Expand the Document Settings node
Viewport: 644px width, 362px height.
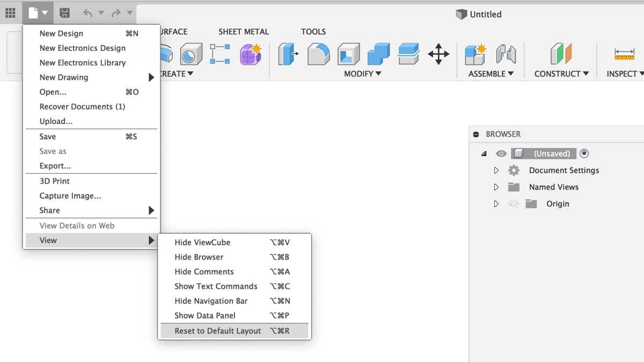pos(496,171)
